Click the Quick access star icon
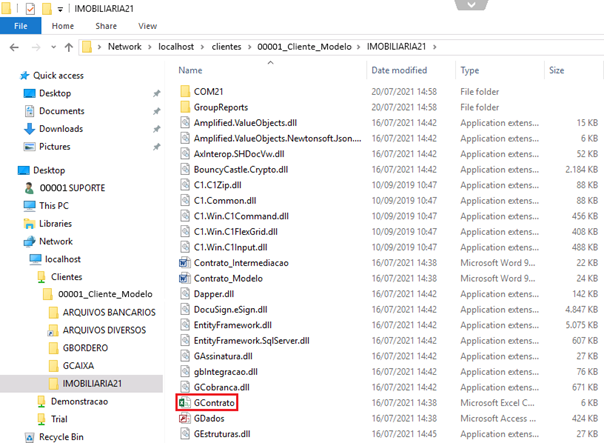The height and width of the screenshot is (443, 604). point(24,76)
